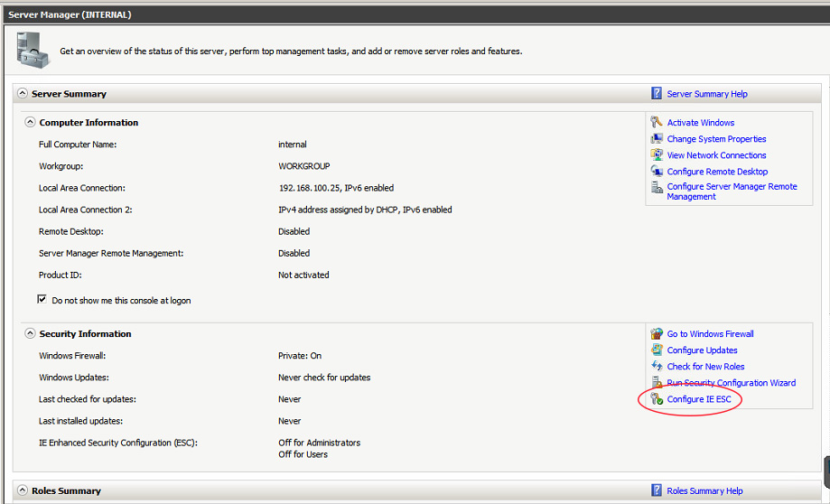Launch Run Security Configuration Wizard link
Viewport: 830px width, 504px height.
(731, 383)
